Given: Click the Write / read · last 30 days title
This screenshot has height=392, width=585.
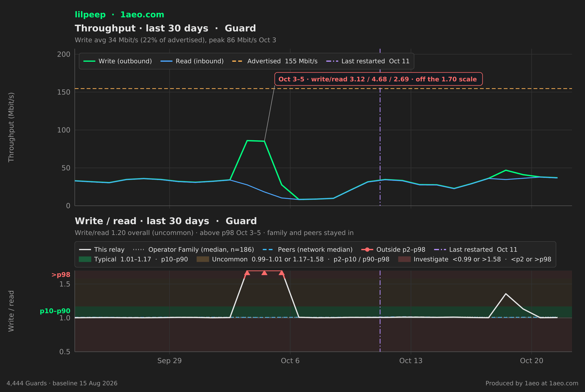Looking at the screenshot, I should (x=166, y=221).
